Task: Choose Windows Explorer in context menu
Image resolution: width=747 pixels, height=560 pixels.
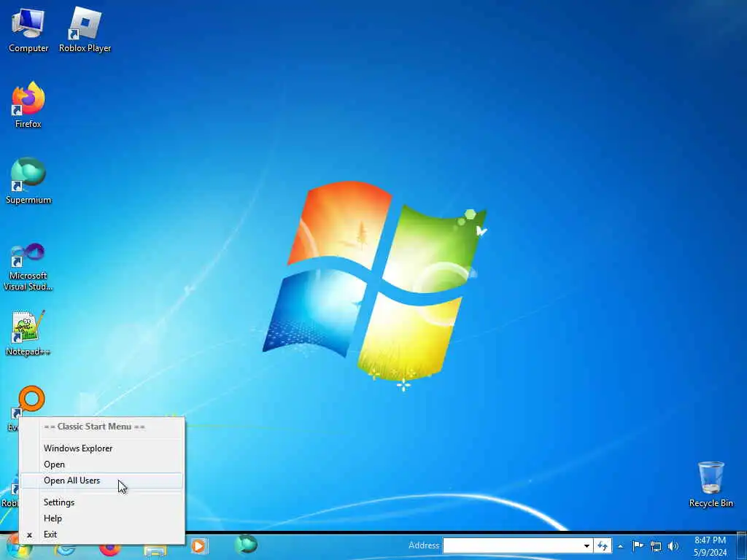Action: [101, 448]
